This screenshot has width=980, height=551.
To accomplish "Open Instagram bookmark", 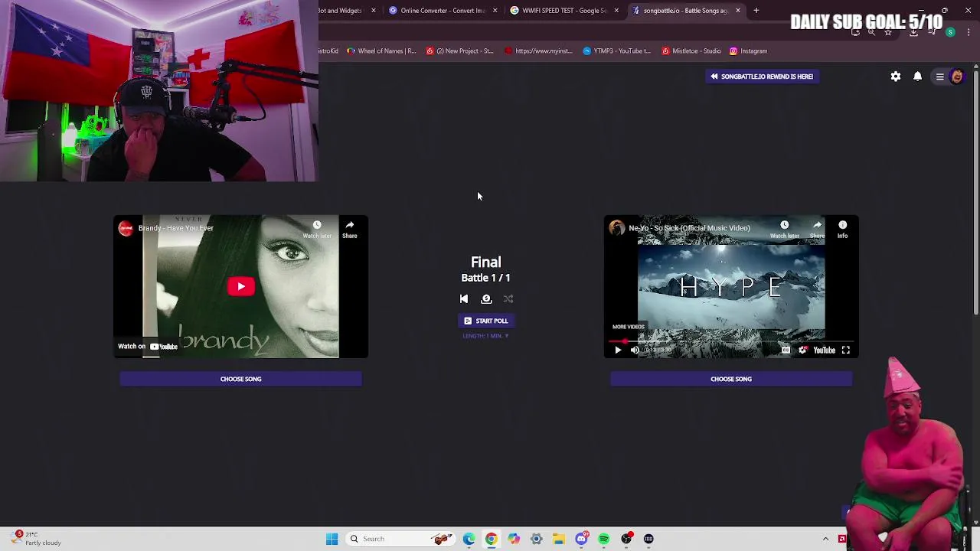I will pos(748,51).
